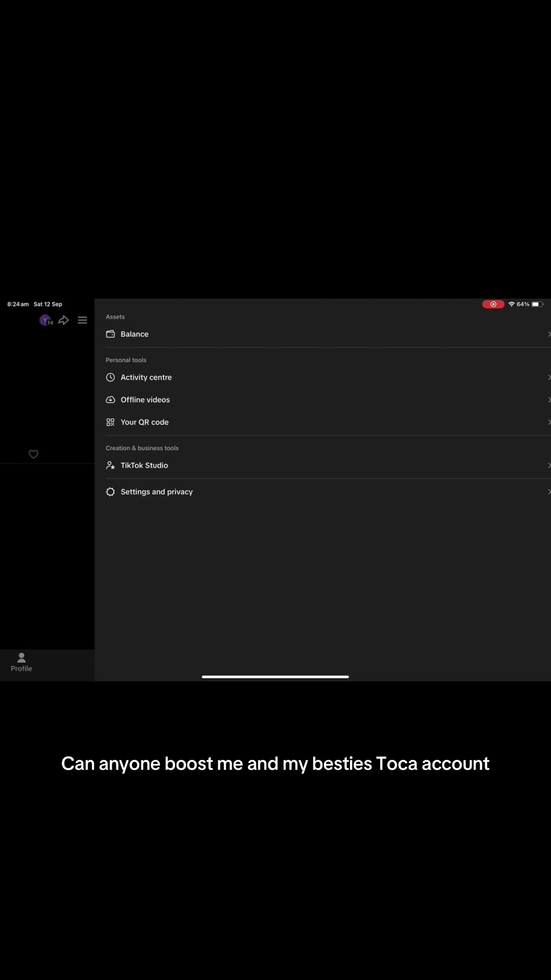Tap the Settings and privacy gear icon

click(x=110, y=492)
